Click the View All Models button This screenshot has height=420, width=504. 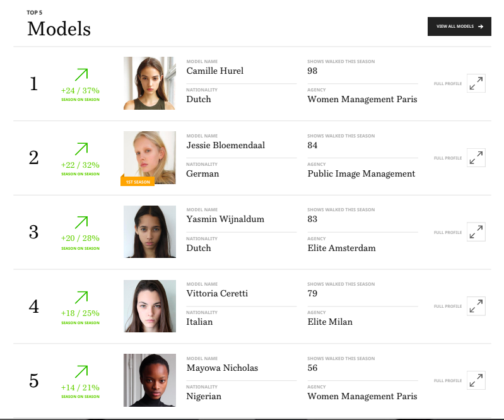[459, 26]
